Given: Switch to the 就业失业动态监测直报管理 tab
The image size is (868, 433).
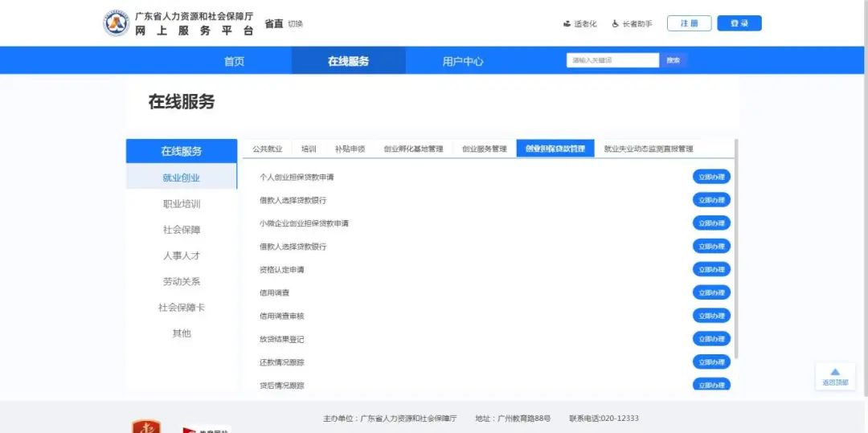Looking at the screenshot, I should point(649,149).
